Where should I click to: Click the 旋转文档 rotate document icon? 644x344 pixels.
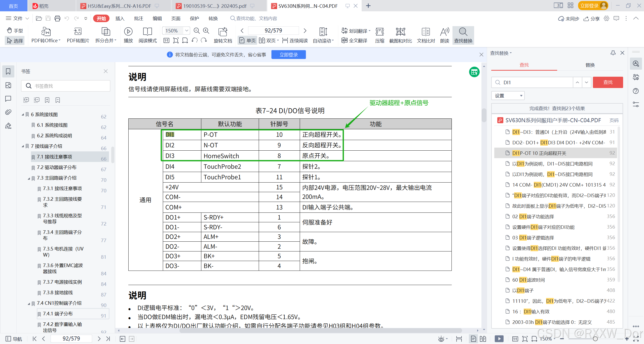[223, 32]
